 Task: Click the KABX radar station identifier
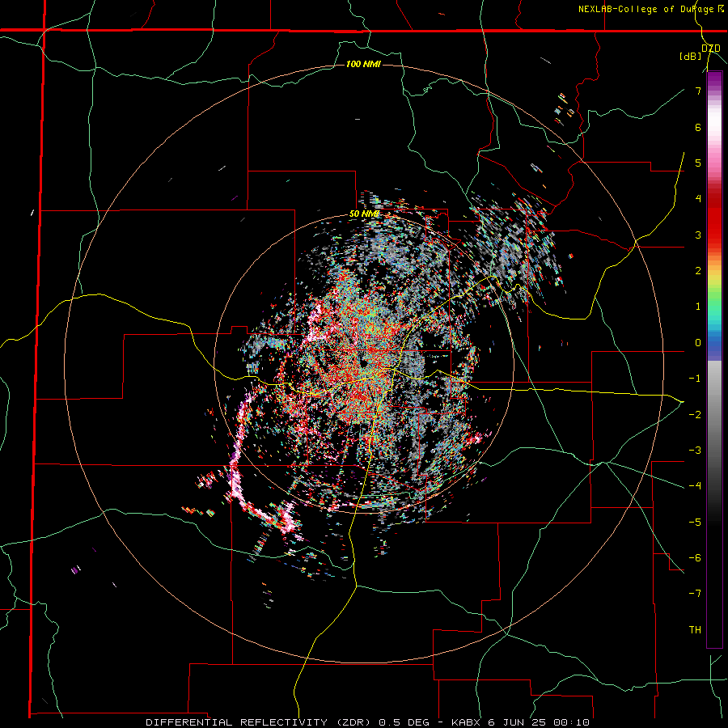[466, 722]
